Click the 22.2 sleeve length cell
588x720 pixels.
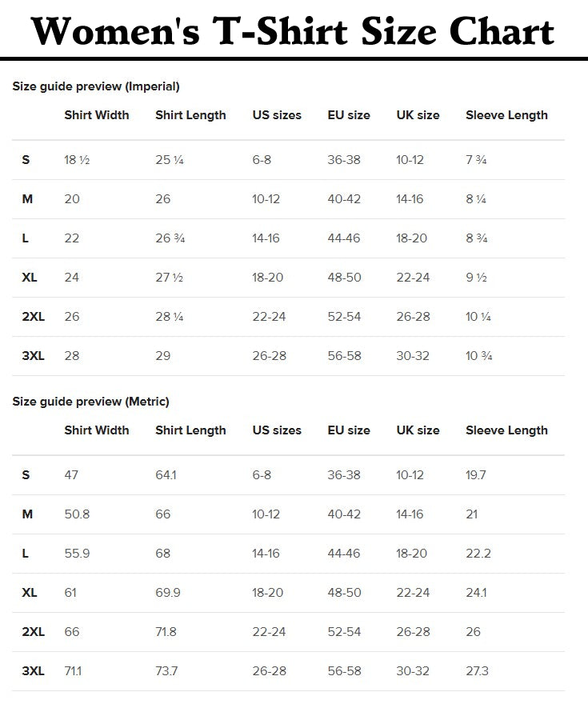click(478, 554)
